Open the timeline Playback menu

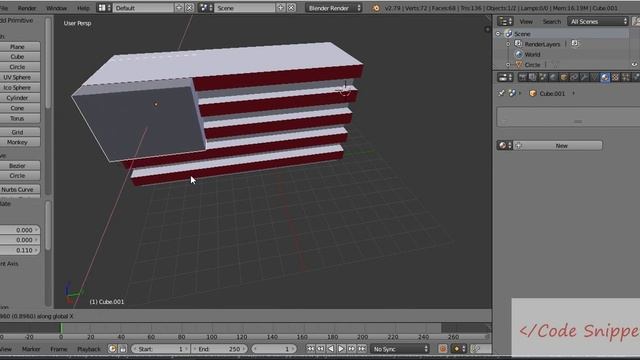(89, 349)
